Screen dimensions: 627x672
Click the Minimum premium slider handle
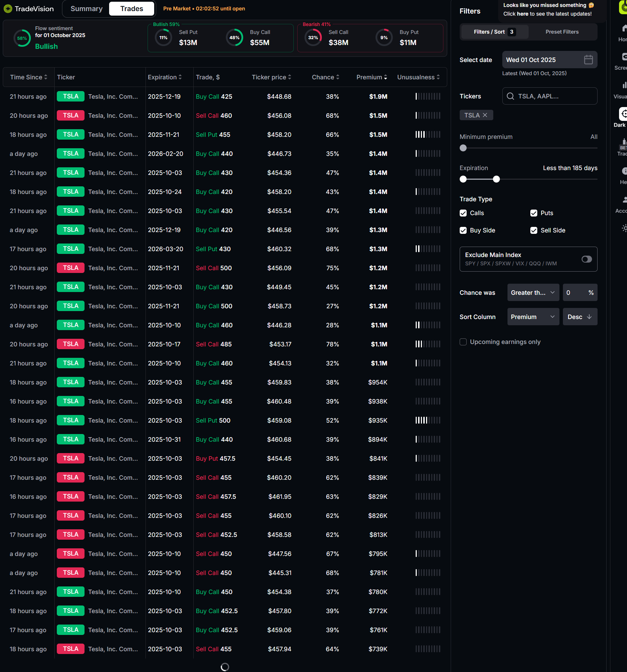tap(463, 148)
